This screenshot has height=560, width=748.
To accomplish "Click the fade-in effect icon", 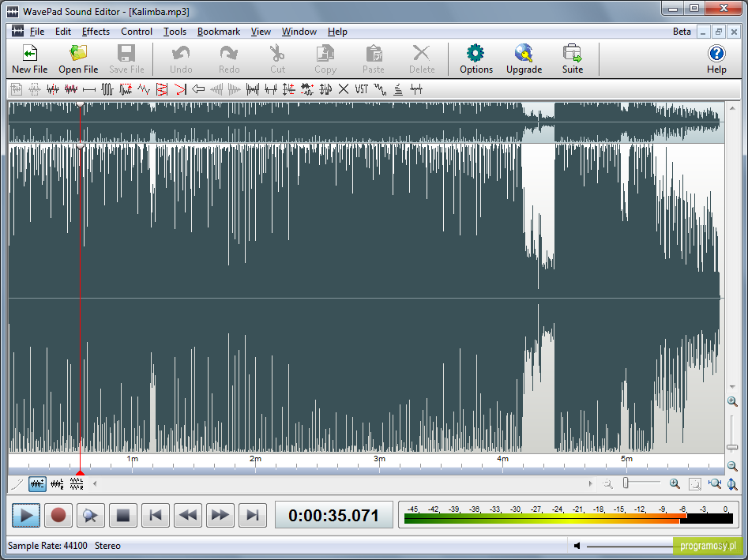I will point(216,89).
